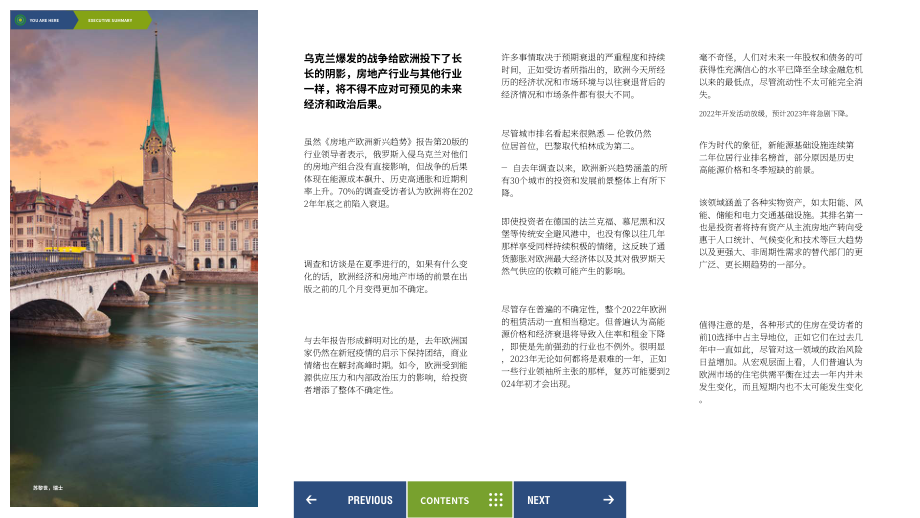Image resolution: width=920 pixels, height=518 pixels.
Task: Click paragraph beginning '毫不奇怪，人们对未来'
Action: pos(781,76)
